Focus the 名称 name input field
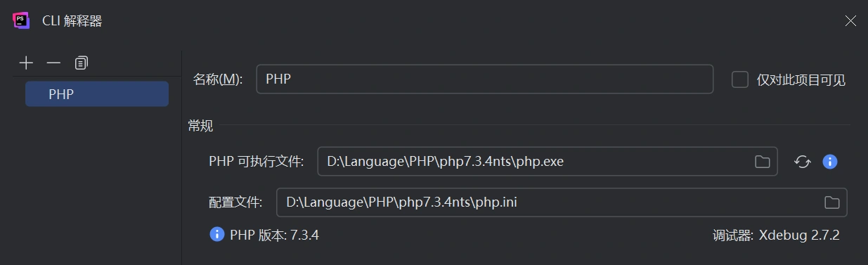The image size is (868, 265). click(485, 79)
